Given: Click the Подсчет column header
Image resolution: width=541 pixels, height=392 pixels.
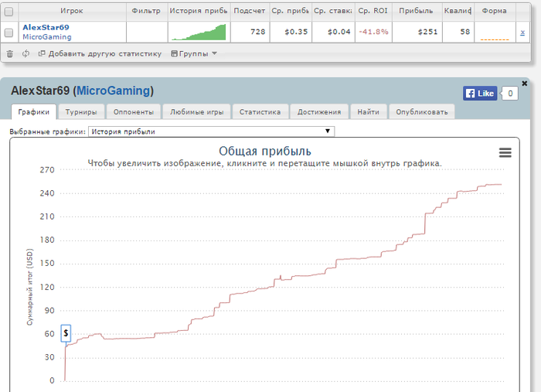Looking at the screenshot, I should (x=250, y=11).
